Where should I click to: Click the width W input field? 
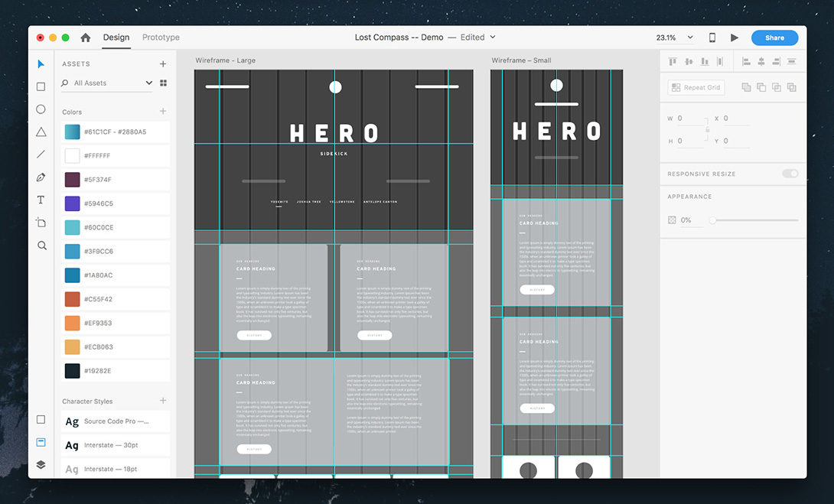pyautogui.click(x=689, y=119)
